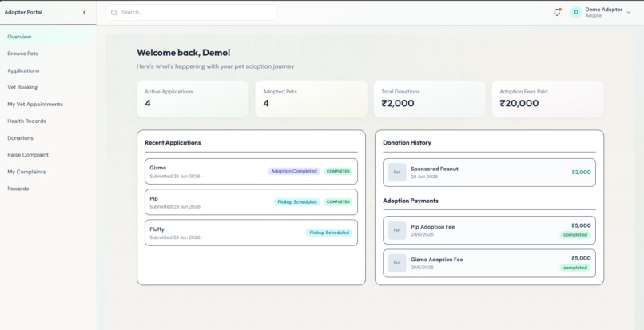The width and height of the screenshot is (644, 330).
Task: Click the completed badge on Pip Adoption Fee
Action: [575, 235]
